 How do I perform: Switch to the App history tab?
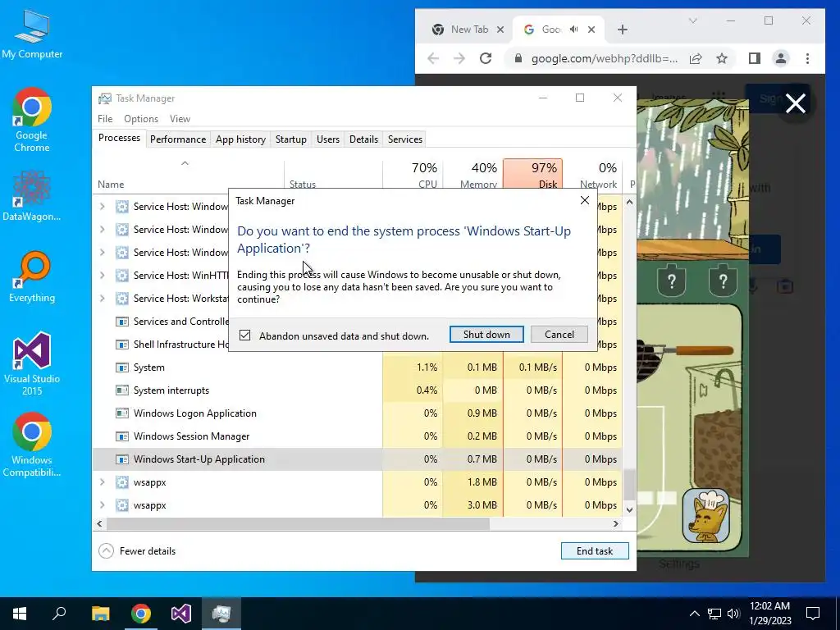240,139
